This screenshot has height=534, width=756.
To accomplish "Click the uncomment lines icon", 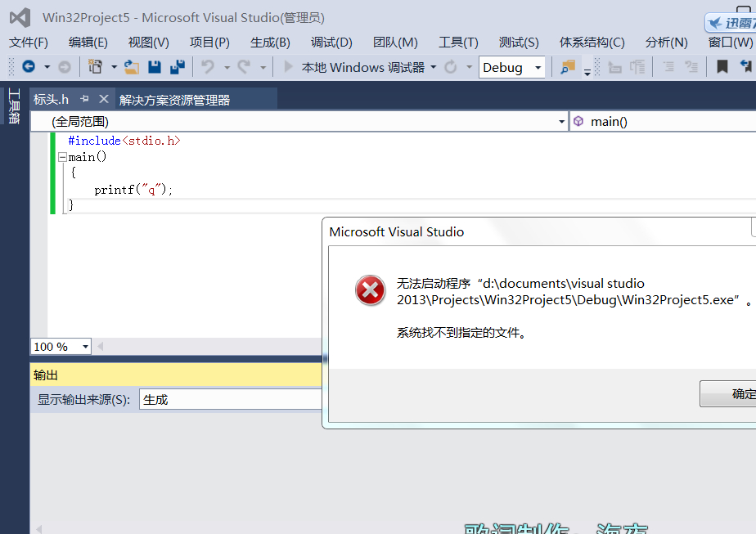I will point(691,67).
